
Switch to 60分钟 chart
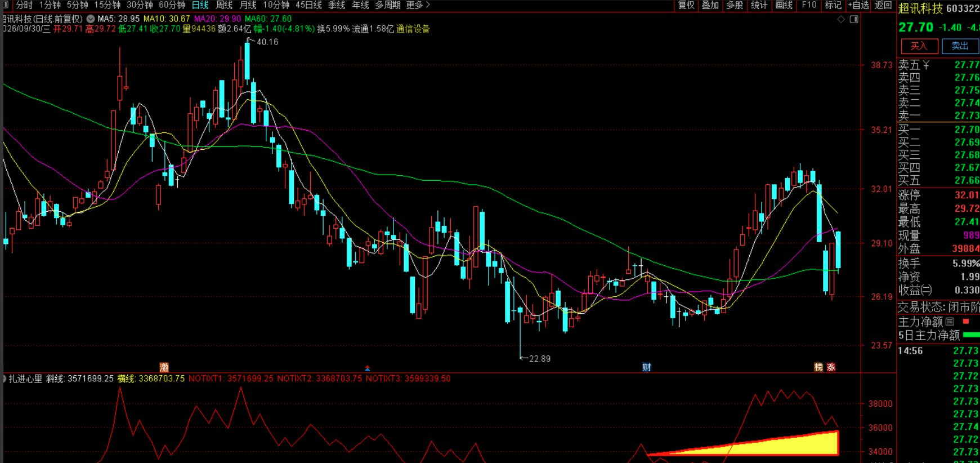pos(172,5)
